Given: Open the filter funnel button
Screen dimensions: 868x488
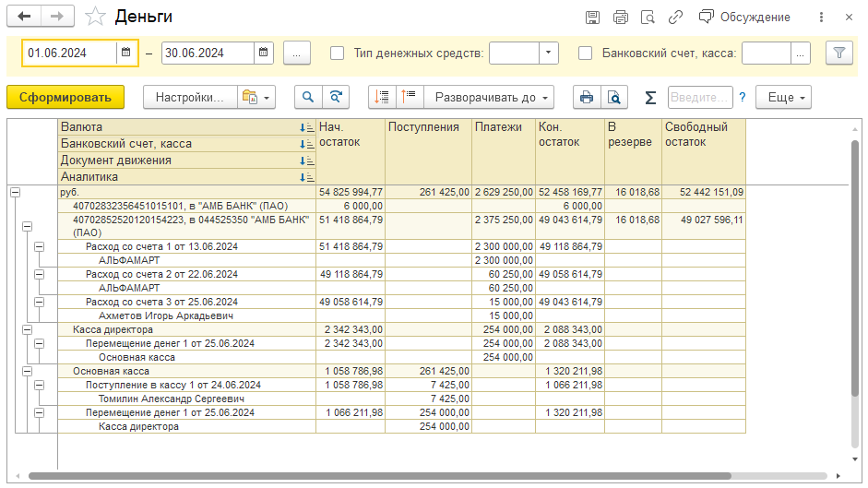Looking at the screenshot, I should (838, 54).
